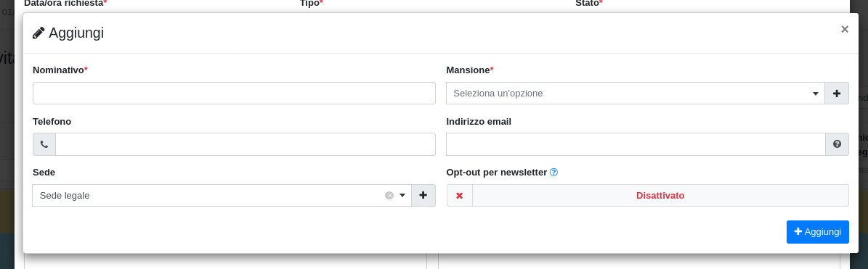Clear the 'Sede legale' selection with the x icon

pos(389,196)
